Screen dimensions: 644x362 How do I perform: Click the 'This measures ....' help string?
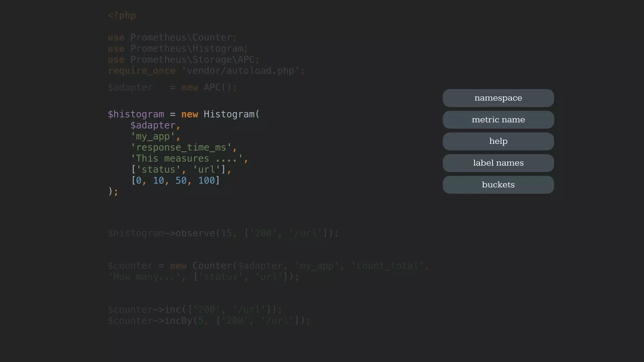click(x=187, y=158)
